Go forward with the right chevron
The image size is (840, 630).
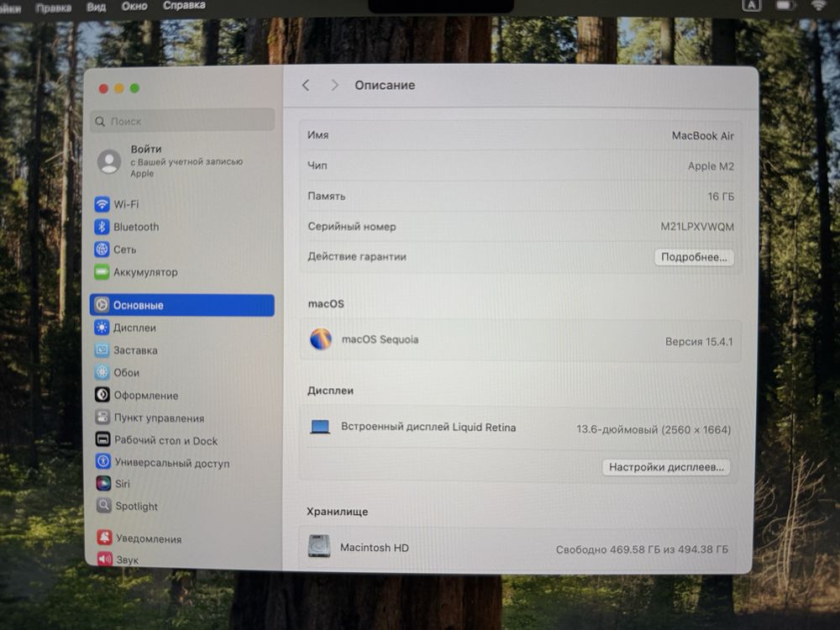tap(335, 85)
